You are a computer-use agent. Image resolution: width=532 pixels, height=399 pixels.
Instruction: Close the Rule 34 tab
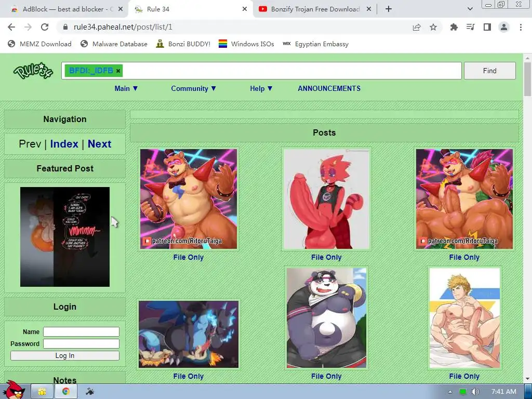point(245,9)
